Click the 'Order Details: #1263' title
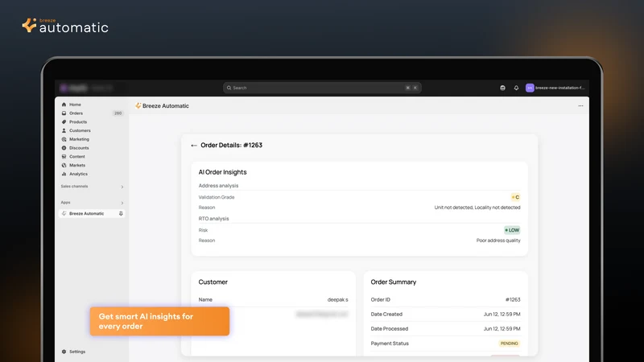The width and height of the screenshot is (644, 362). coord(231,146)
